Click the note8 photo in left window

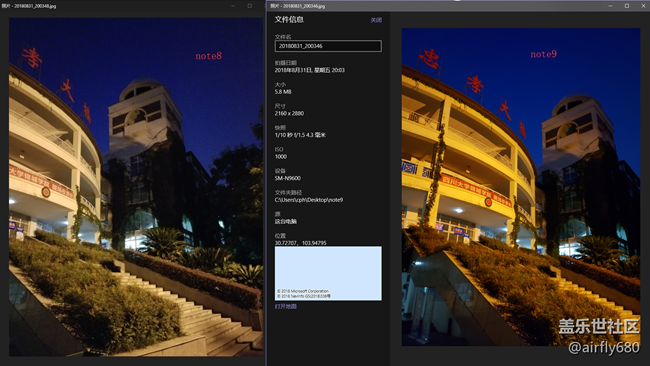(136, 187)
